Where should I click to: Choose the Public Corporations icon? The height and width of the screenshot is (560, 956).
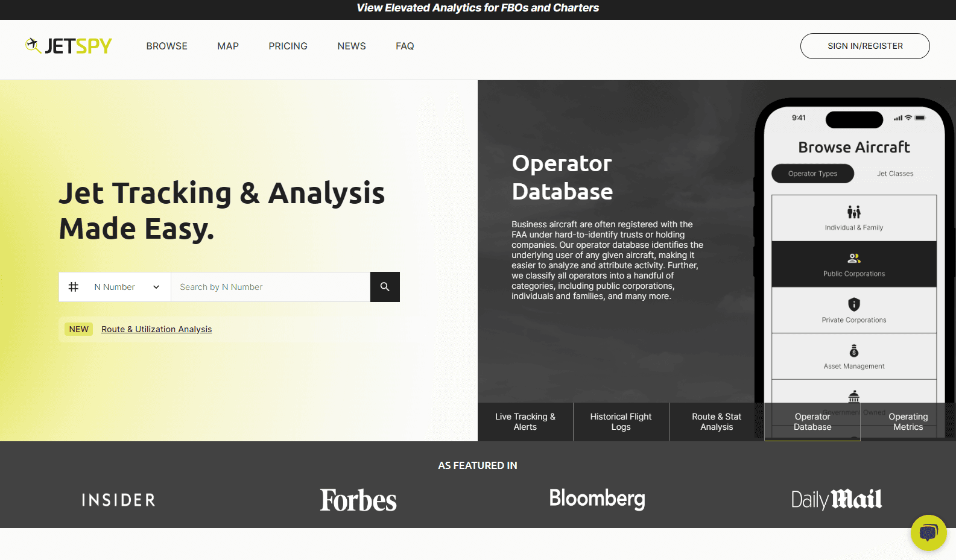(x=853, y=259)
